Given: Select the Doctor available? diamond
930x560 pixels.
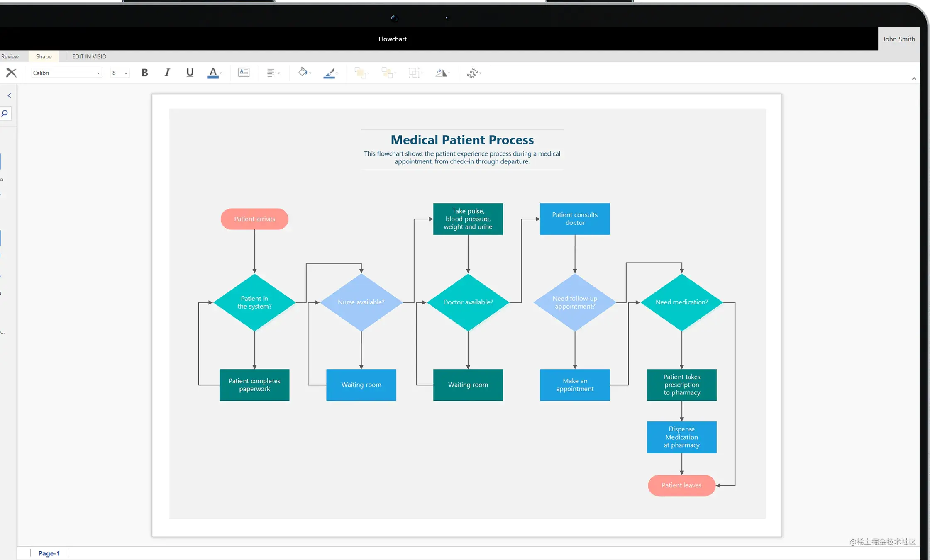Looking at the screenshot, I should coord(468,302).
